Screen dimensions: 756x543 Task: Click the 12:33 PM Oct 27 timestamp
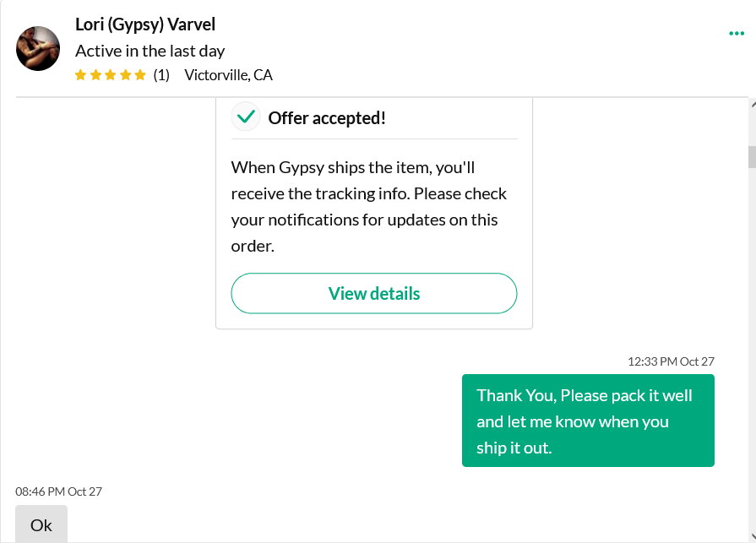click(671, 361)
